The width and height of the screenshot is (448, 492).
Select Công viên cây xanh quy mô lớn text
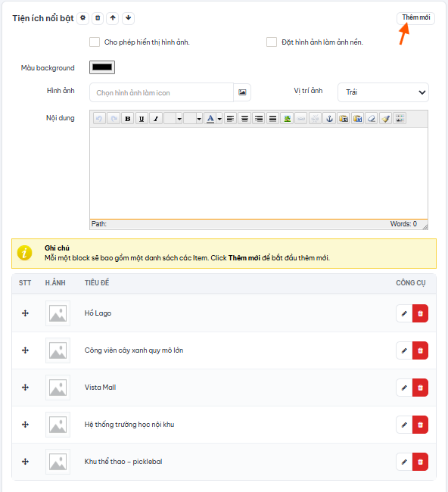[x=134, y=350]
